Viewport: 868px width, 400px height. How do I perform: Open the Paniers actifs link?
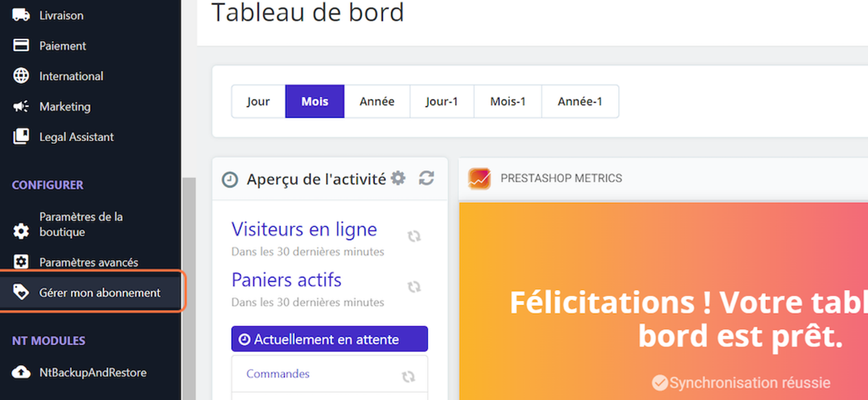tap(287, 280)
